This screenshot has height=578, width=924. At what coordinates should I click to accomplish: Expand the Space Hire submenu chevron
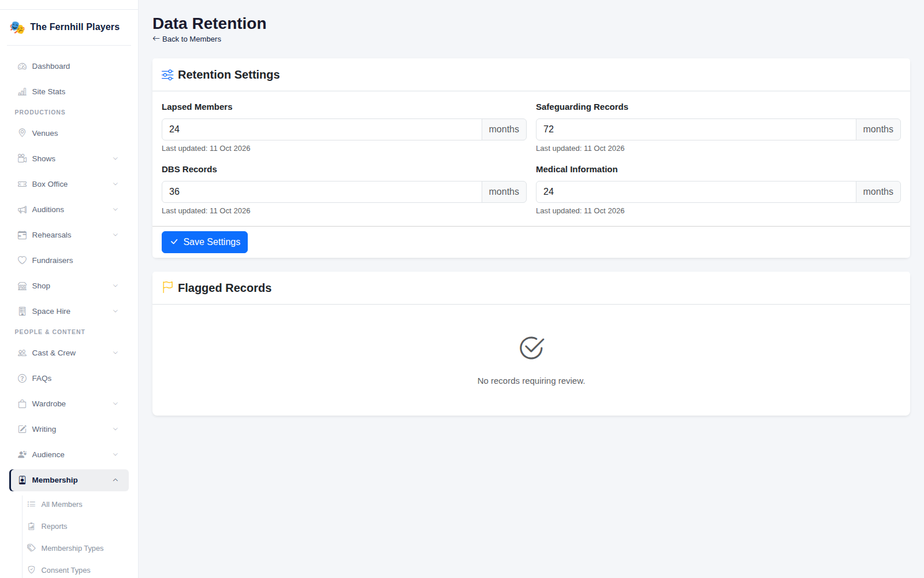tap(115, 312)
